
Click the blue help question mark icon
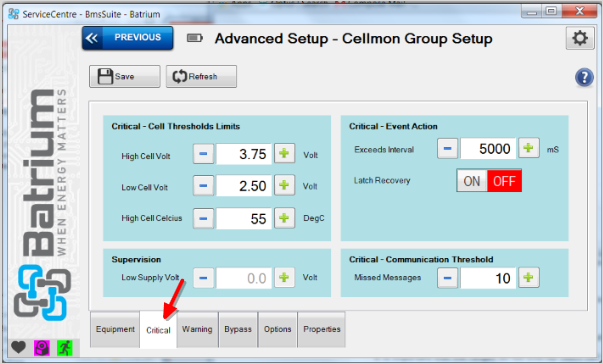pos(584,77)
